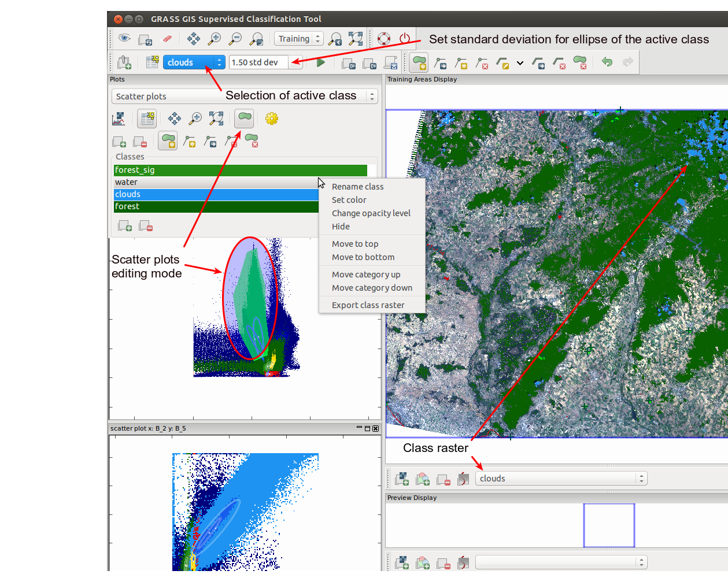
Task: Toggle the eye display map icon
Action: click(124, 39)
